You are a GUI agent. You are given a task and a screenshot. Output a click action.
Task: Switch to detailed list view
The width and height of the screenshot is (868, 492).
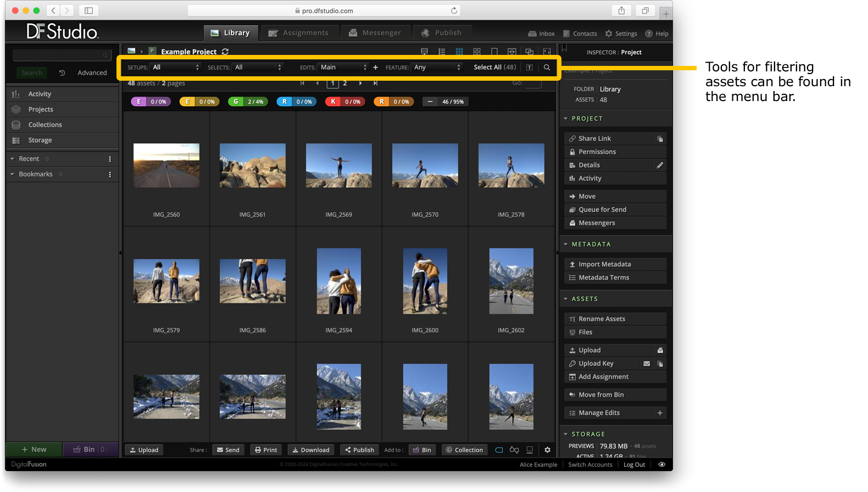pyautogui.click(x=442, y=52)
